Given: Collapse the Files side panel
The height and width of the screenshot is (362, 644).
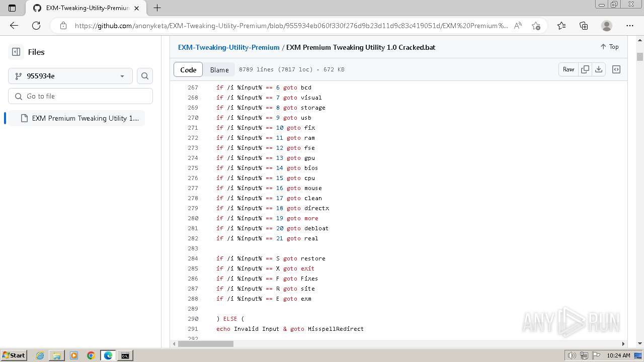Looking at the screenshot, I should (16, 52).
